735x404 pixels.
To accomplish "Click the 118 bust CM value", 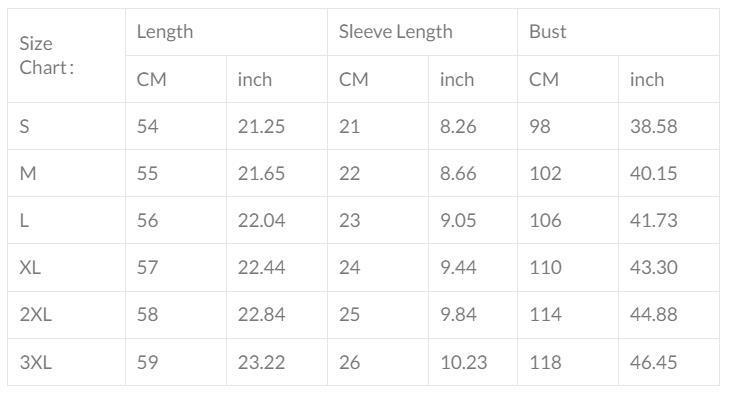I will pos(545,361).
